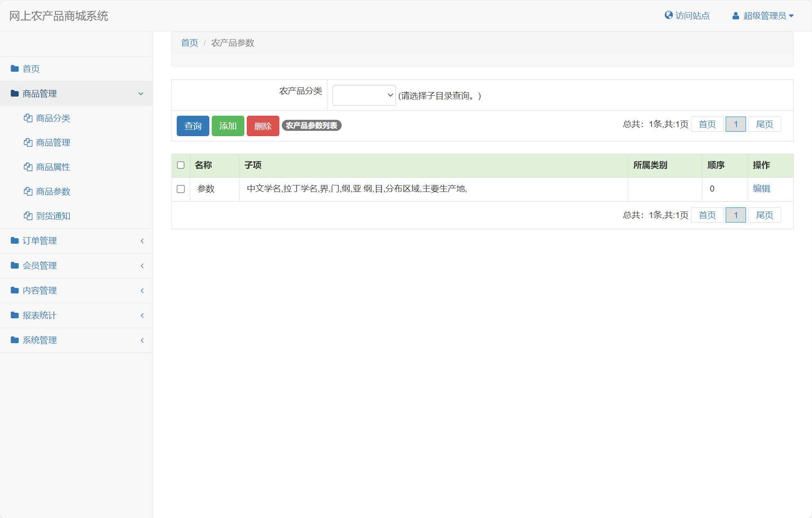Go to 尾页 in the pagination bar

(764, 124)
